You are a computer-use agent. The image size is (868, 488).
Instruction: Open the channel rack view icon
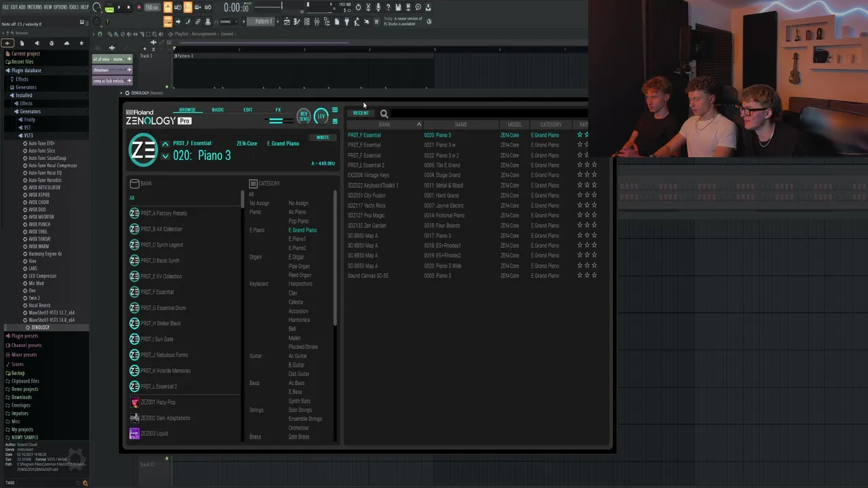307,21
